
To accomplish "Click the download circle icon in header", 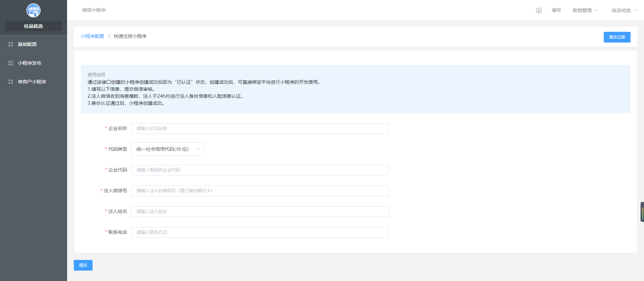I will 539,10.
